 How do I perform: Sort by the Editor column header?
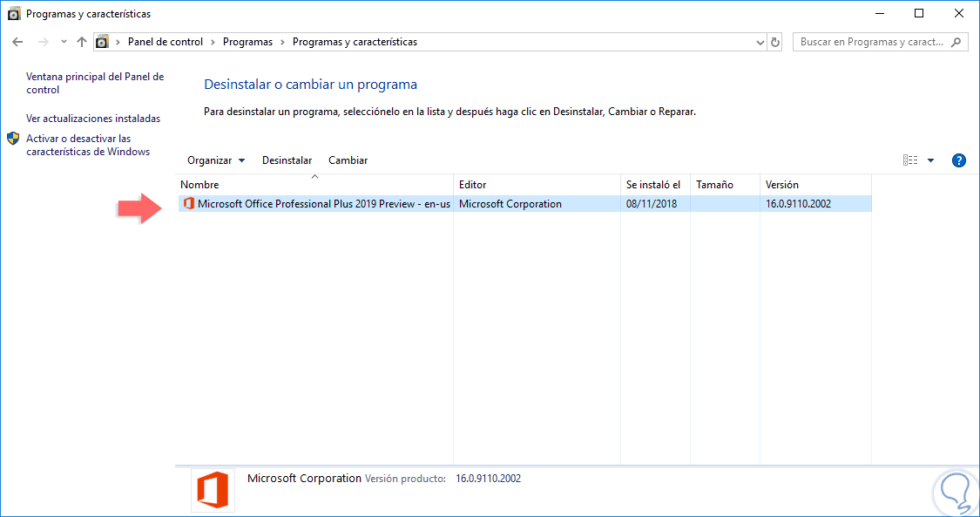click(x=537, y=185)
